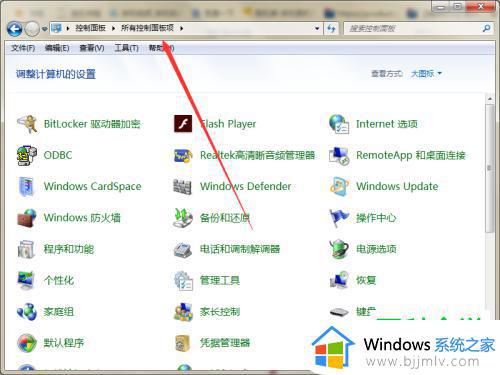Open the 电源选项 battery icon
Image resolution: width=500 pixels, height=375 pixels.
coord(339,249)
